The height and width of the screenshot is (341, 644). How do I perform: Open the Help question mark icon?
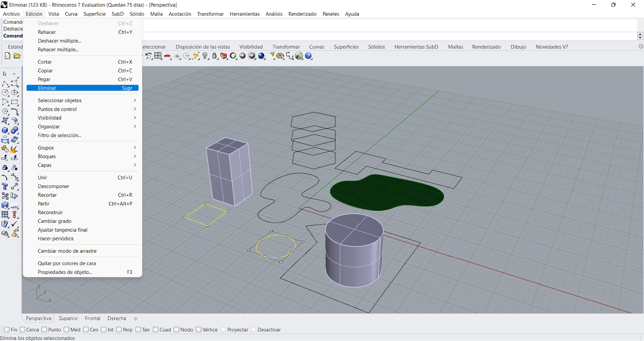(x=308, y=56)
